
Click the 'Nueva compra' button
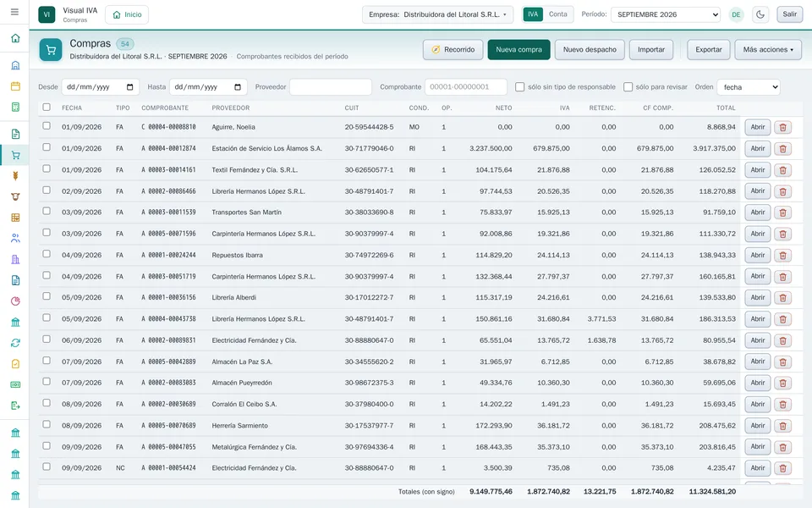point(518,50)
